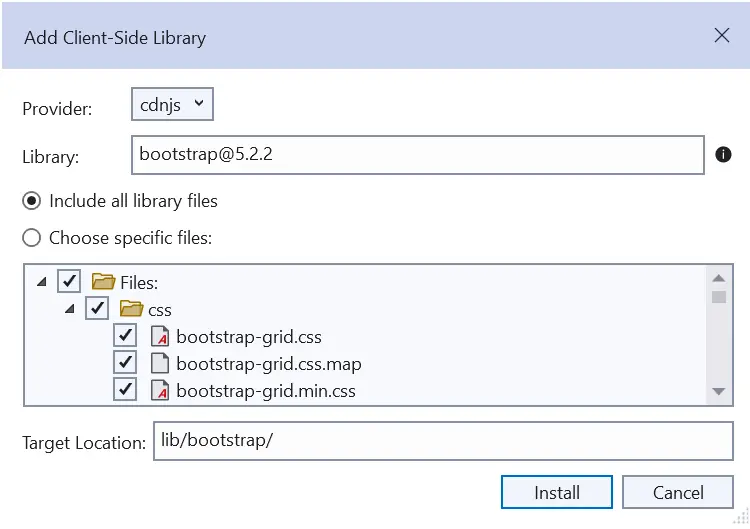Uncheck the Files root checkbox

tap(69, 281)
